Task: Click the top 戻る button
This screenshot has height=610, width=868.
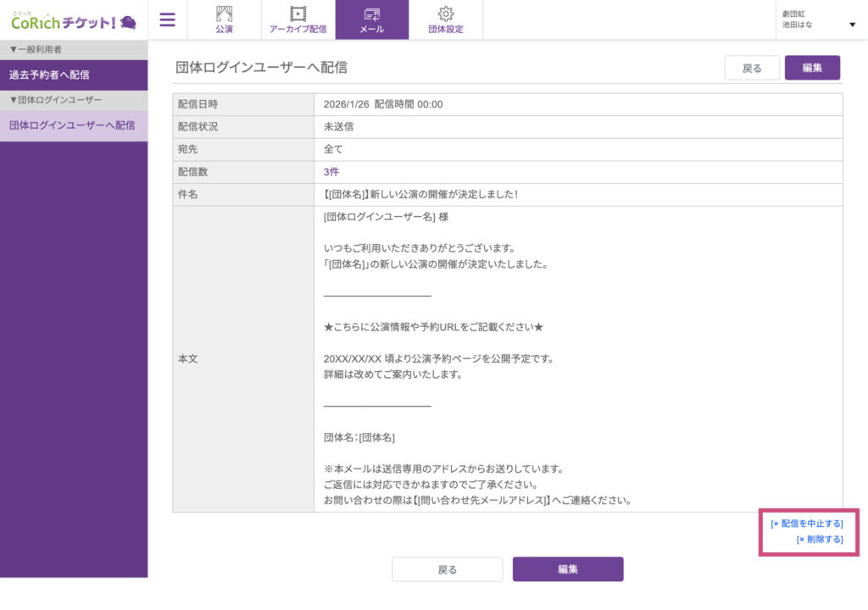Action: click(x=752, y=68)
